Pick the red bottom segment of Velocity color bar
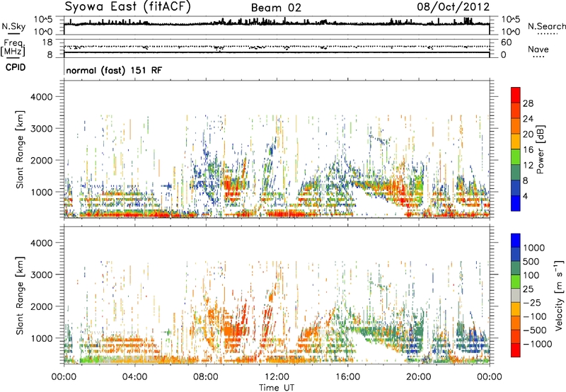 pos(516,350)
